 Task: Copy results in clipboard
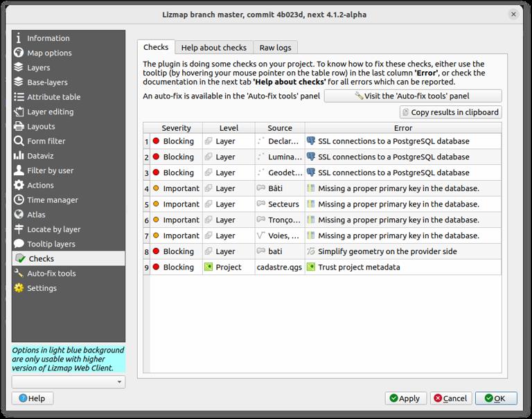(x=450, y=112)
